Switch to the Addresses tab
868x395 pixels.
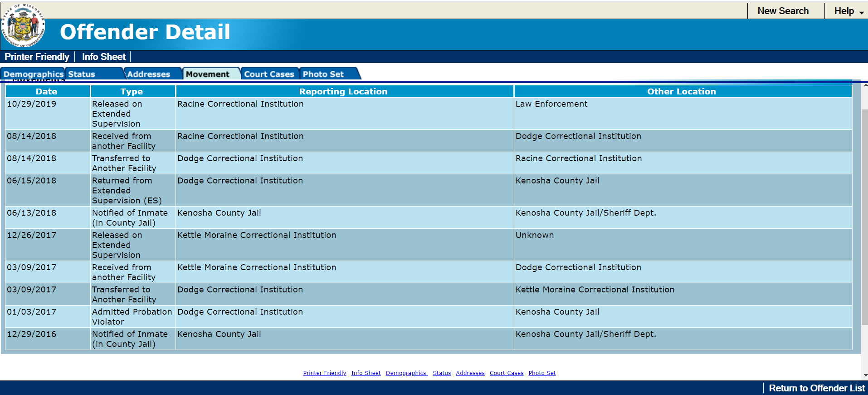(x=152, y=74)
